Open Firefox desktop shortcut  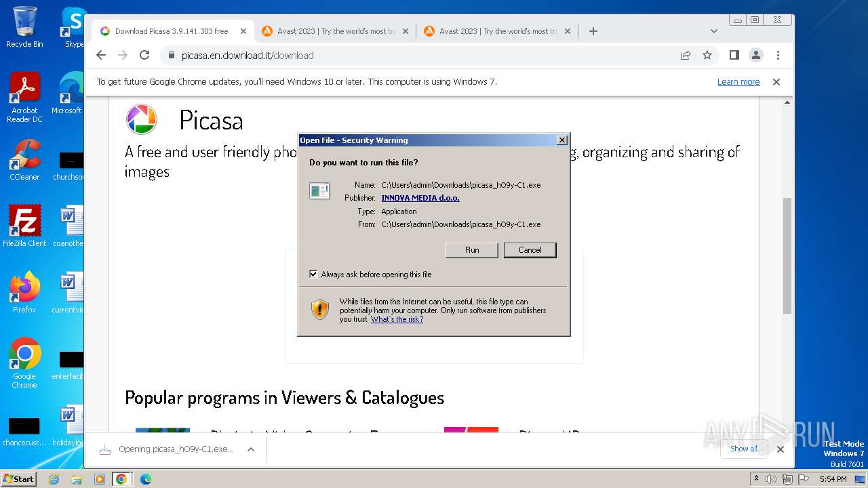[24, 293]
